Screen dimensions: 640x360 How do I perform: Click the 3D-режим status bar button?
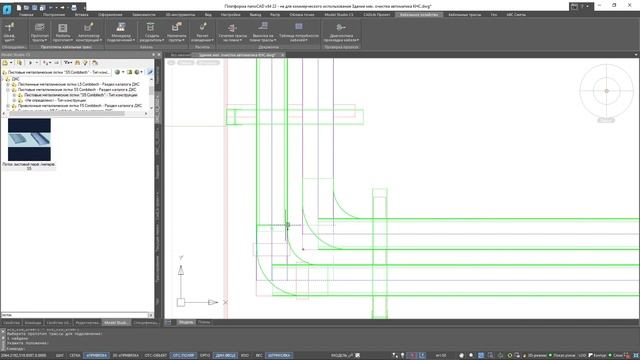537,356
